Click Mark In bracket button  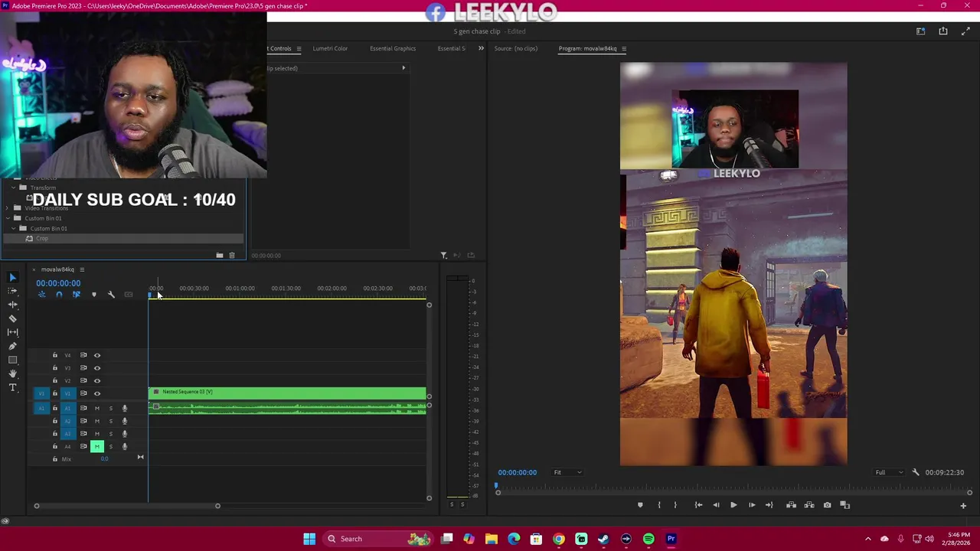click(x=659, y=505)
